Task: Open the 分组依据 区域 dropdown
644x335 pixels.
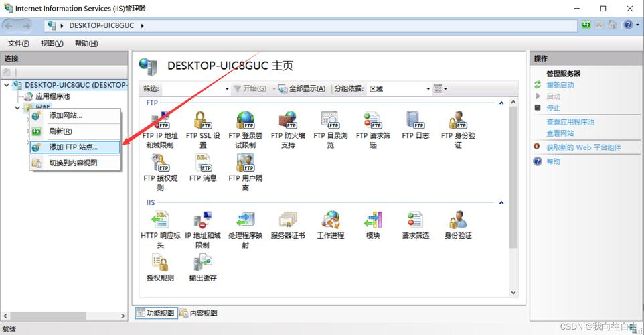Action: [x=400, y=89]
